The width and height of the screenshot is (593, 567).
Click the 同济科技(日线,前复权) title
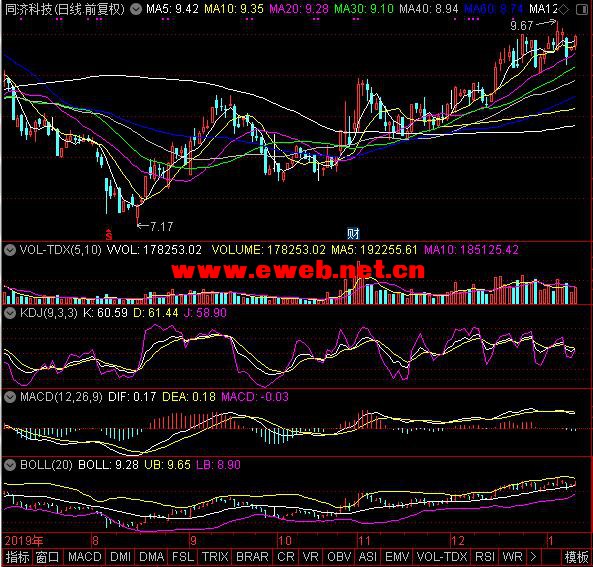[65, 9]
